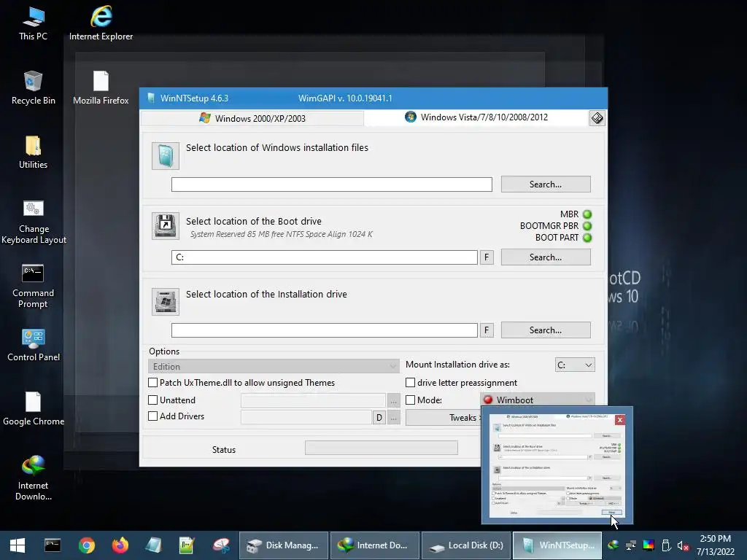Viewport: 747px width, 560px height.
Task: Click the tool icon beside the Vista tab
Action: tap(597, 118)
